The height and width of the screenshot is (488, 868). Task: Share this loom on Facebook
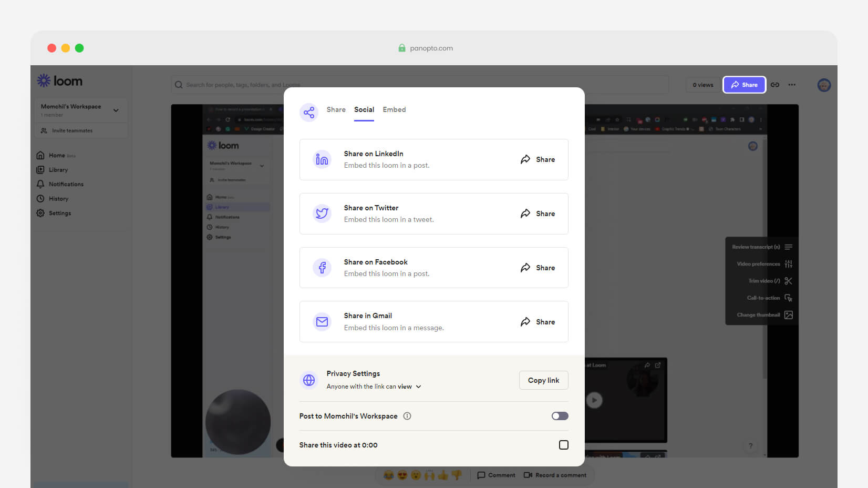[538, 268]
